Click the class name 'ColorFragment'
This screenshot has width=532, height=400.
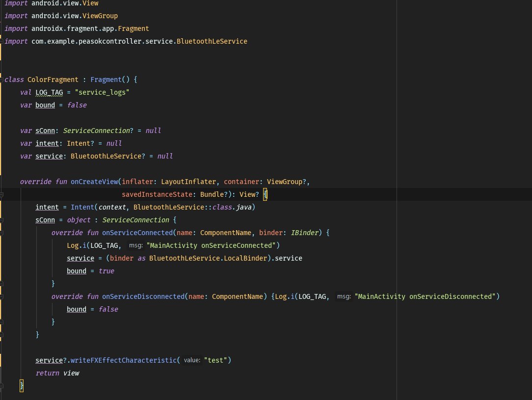tap(53, 80)
